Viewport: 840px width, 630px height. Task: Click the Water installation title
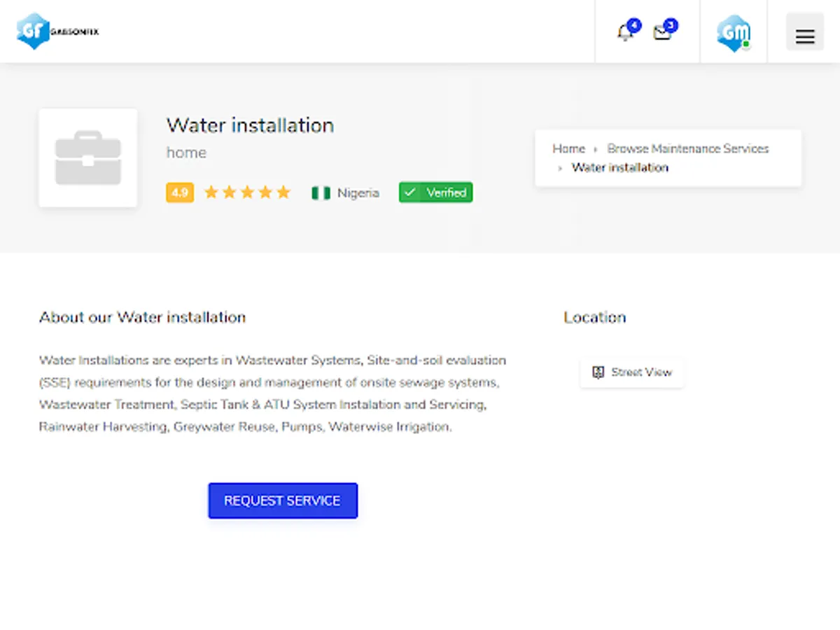(250, 125)
